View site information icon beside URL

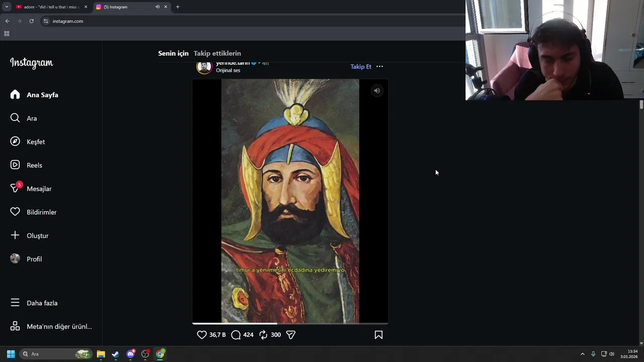click(x=46, y=21)
